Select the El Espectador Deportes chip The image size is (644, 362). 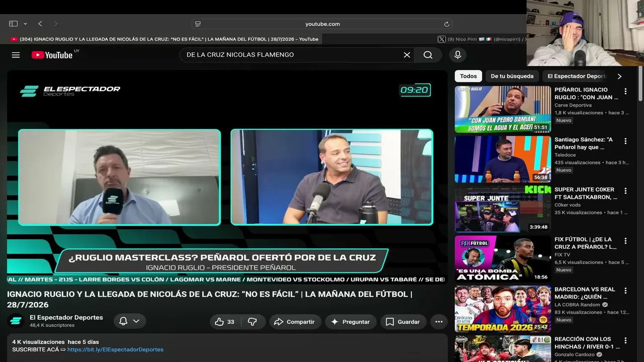(x=577, y=76)
